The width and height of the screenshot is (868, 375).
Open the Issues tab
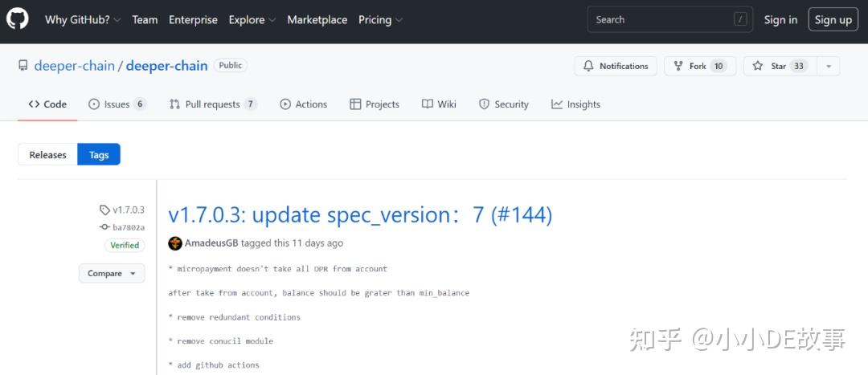coord(117,104)
